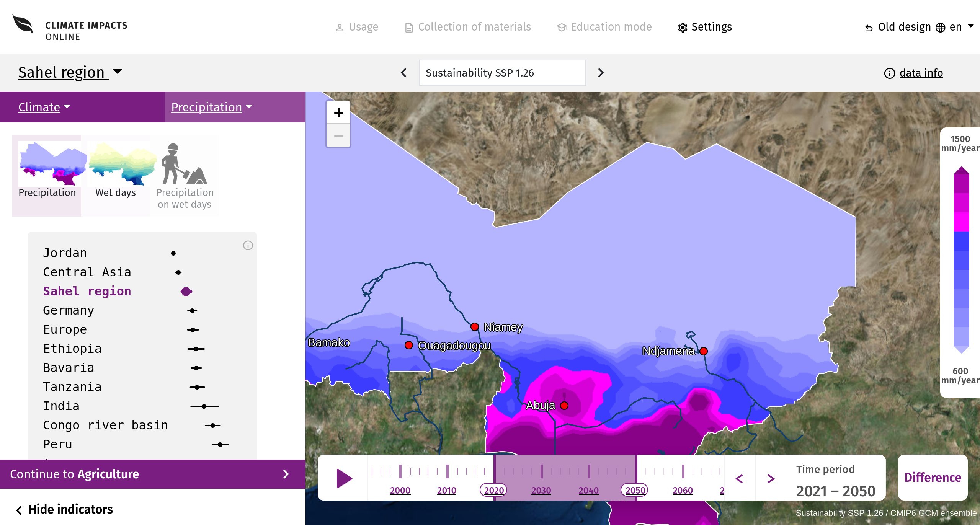Screen dimensions: 980x525
Task: Open the data info link
Action: (914, 73)
